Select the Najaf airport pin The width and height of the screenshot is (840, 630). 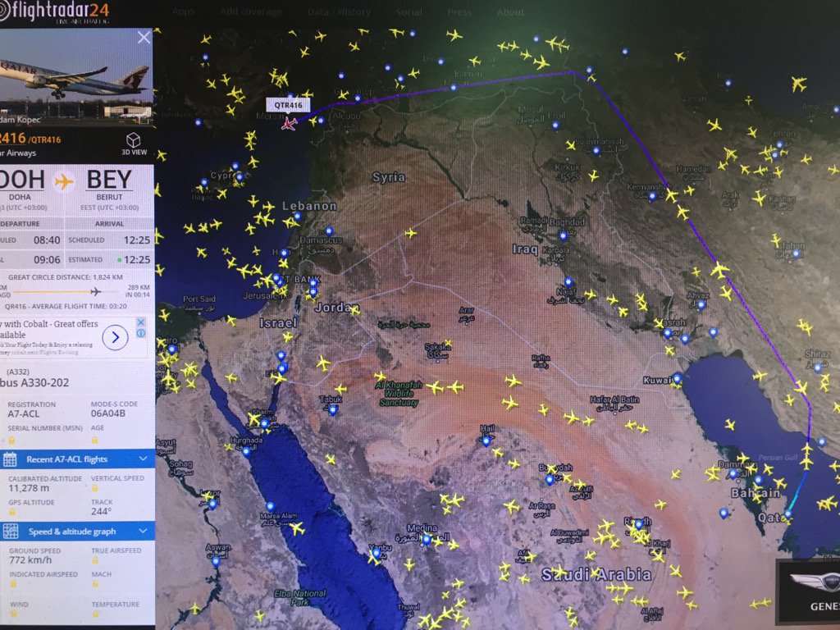(568, 282)
